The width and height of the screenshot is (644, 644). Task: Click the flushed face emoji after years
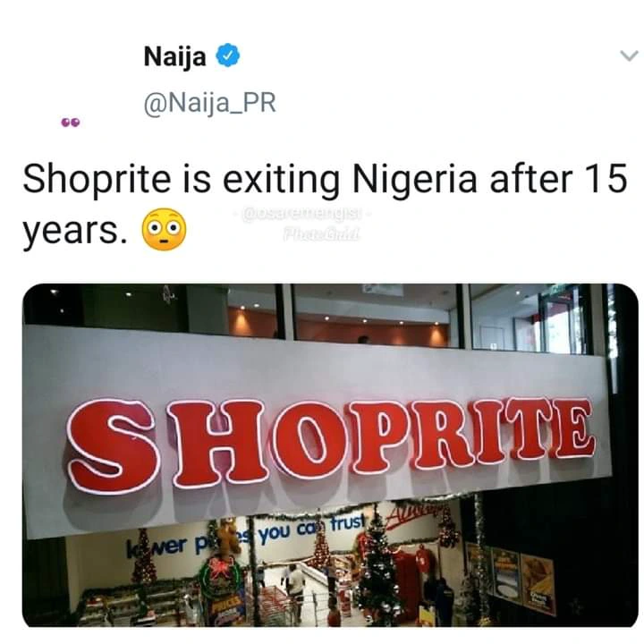tap(164, 229)
